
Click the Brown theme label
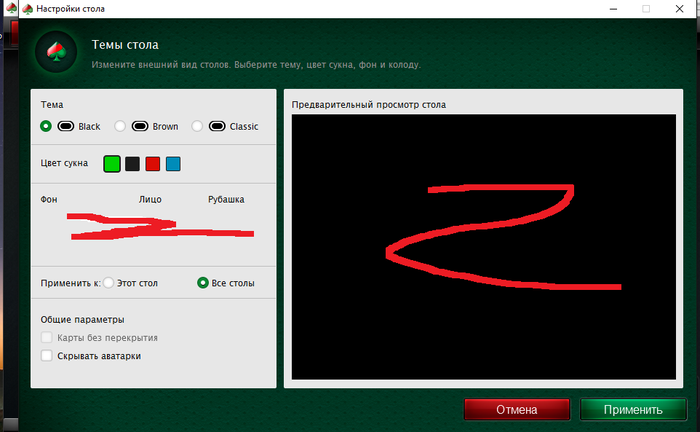tap(165, 126)
